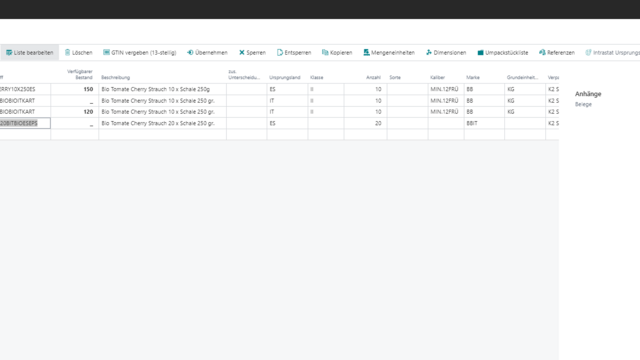Click the Sperren X icon

coord(242,52)
